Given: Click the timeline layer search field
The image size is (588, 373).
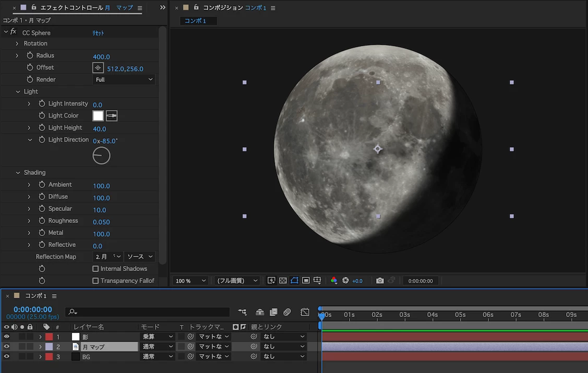Looking at the screenshot, I should pyautogui.click(x=151, y=312).
